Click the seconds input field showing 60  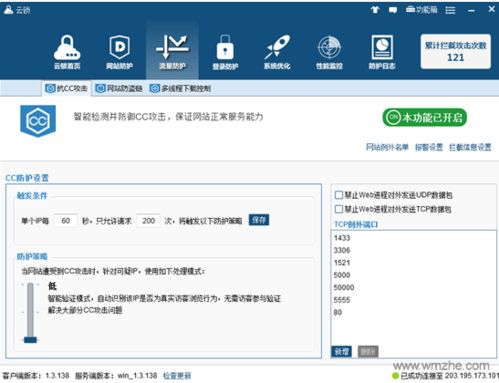pyautogui.click(x=66, y=221)
